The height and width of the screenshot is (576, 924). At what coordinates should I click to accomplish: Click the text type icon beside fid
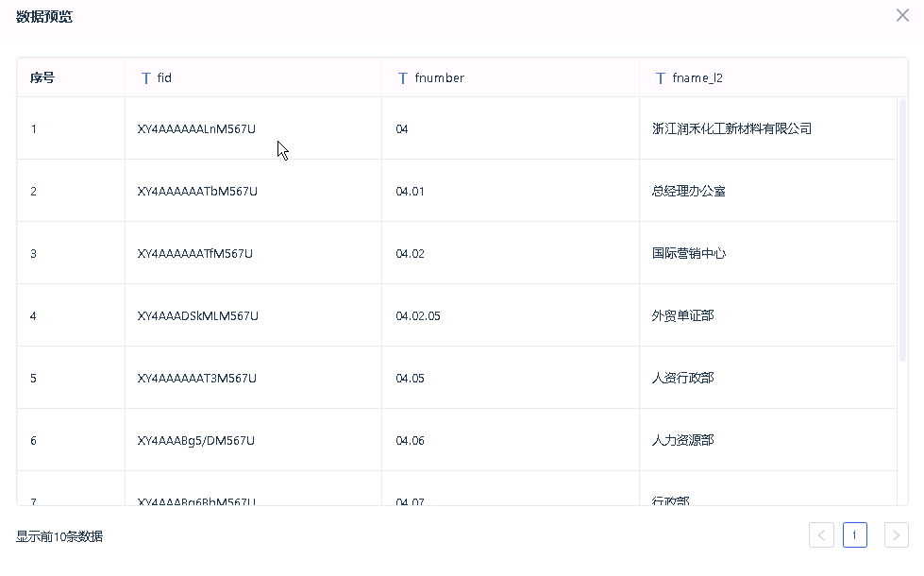pos(145,78)
